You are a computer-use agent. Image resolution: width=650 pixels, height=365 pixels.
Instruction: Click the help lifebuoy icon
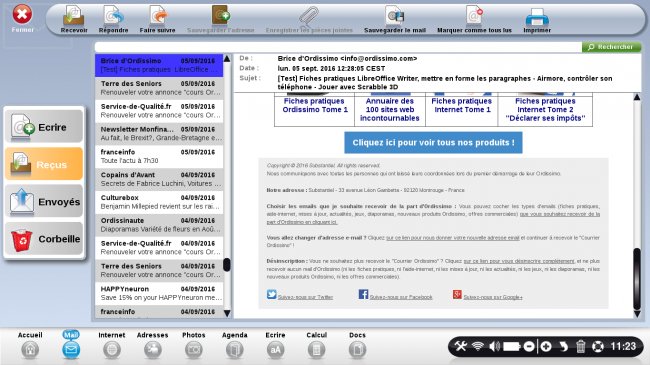click(598, 346)
